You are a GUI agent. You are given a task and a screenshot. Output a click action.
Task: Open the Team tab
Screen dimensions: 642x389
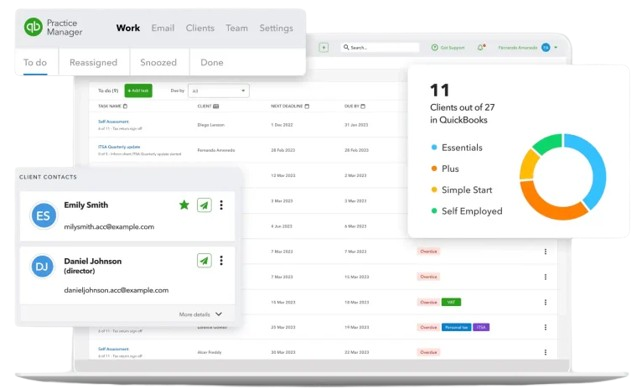(x=237, y=28)
